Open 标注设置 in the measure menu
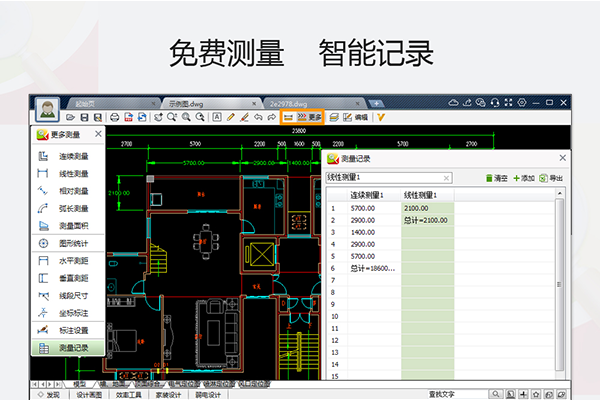The width and height of the screenshot is (600, 400). pos(68,330)
